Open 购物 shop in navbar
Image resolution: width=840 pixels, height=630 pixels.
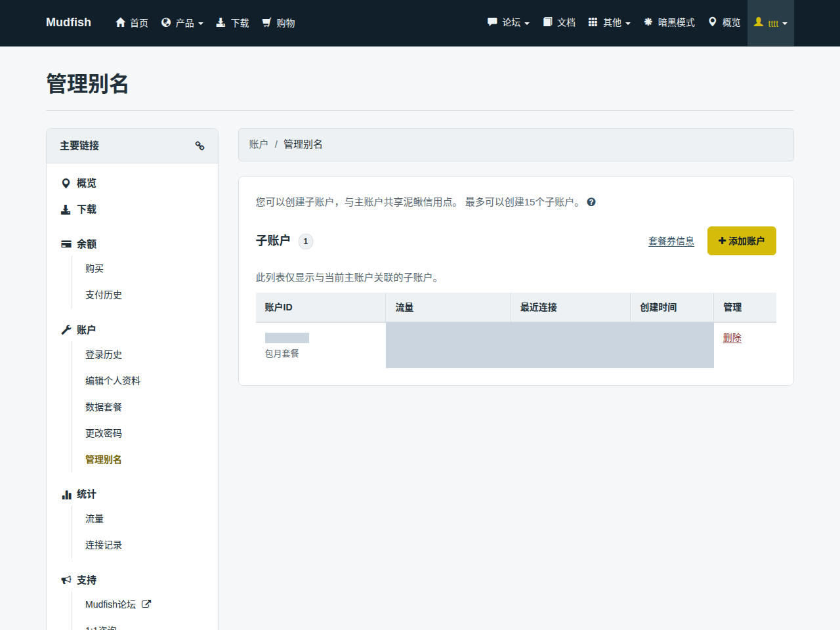pos(279,23)
